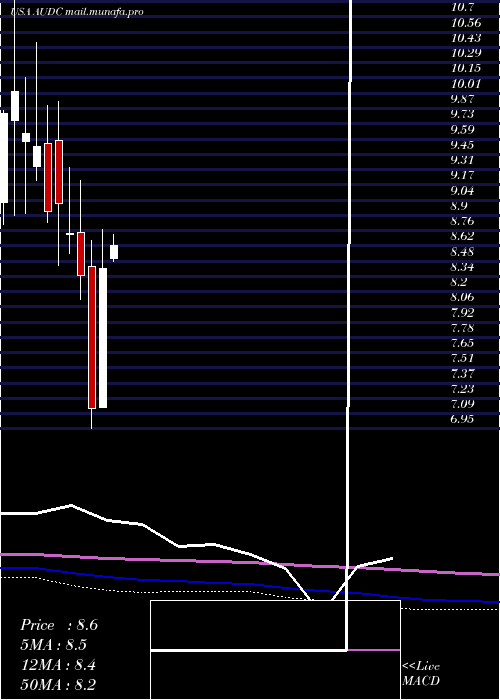Image resolution: width=500 pixels, height=700 pixels.
Task: Click the 6.95 price axis label
Action: 463,419
